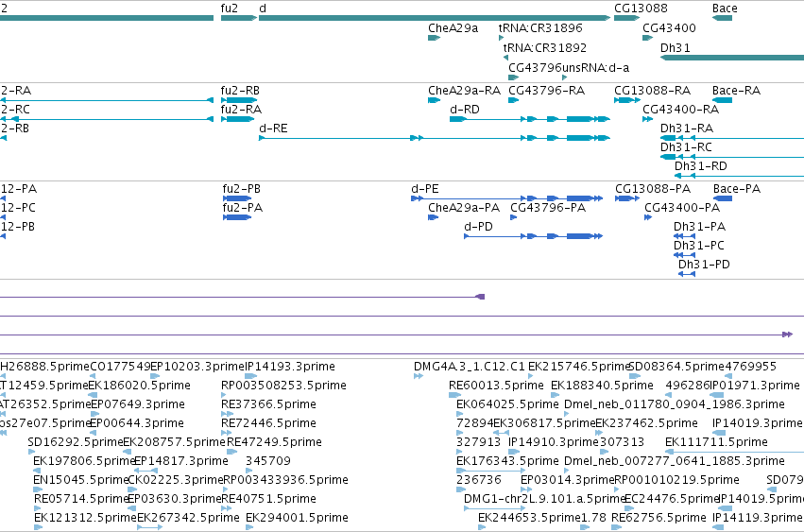Click the fu2-RB transcript label

[241, 91]
